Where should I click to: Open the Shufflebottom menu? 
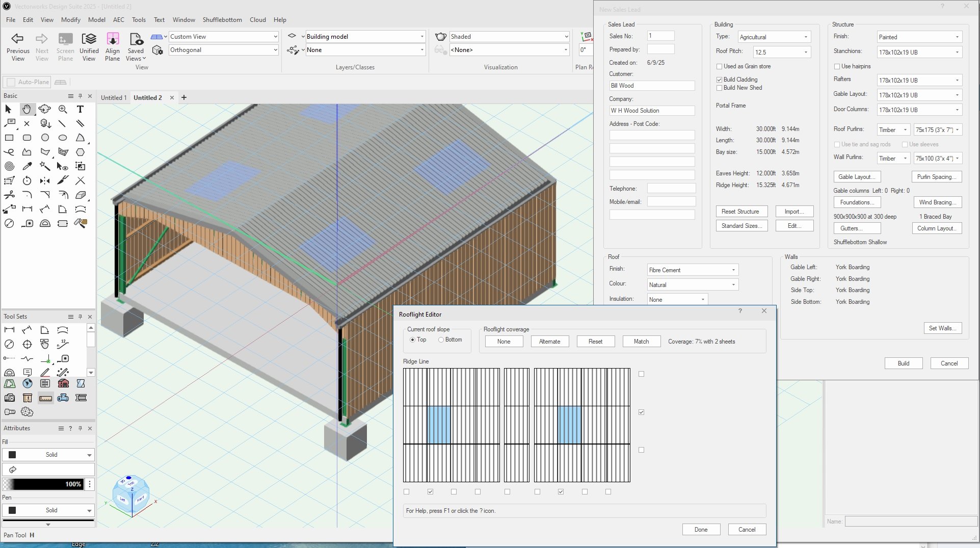[222, 20]
